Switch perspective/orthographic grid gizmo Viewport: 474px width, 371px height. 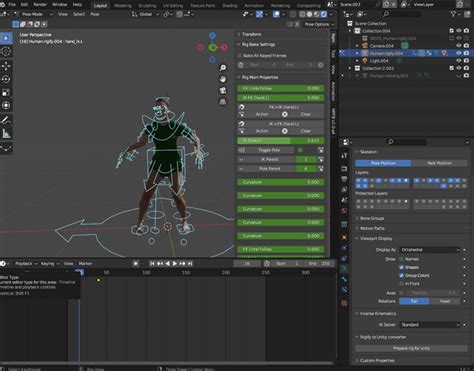point(223,101)
